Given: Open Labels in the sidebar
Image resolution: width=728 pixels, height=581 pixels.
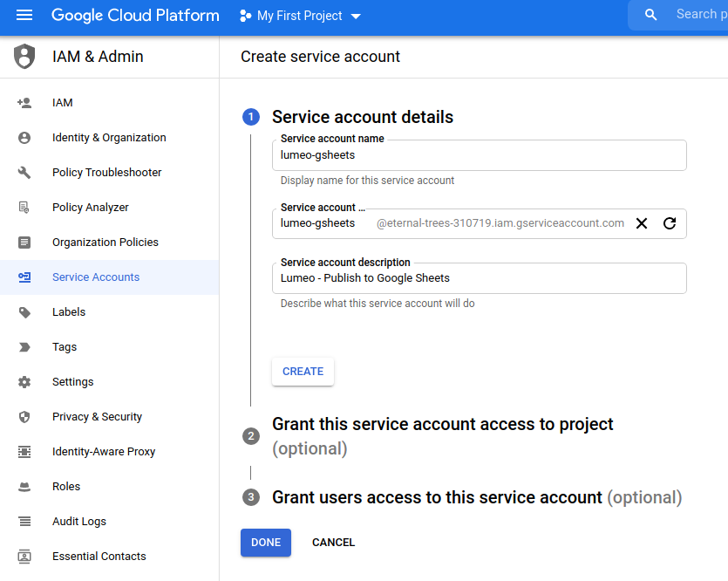Looking at the screenshot, I should (x=110, y=312).
